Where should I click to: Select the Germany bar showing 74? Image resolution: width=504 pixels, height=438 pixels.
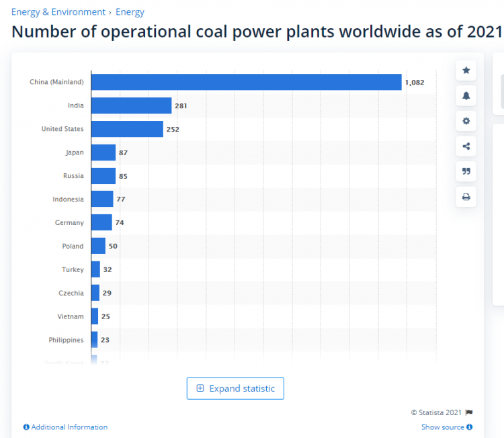pos(101,222)
